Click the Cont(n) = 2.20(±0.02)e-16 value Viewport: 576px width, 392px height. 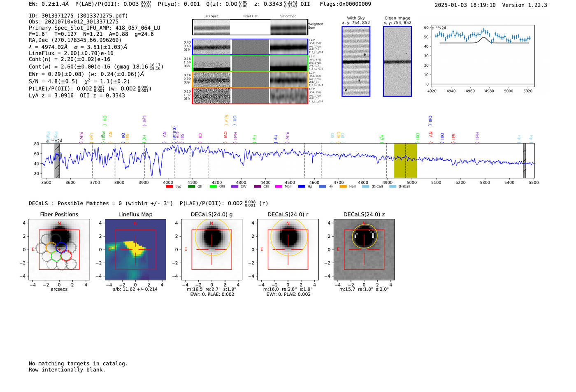[x=70, y=60]
